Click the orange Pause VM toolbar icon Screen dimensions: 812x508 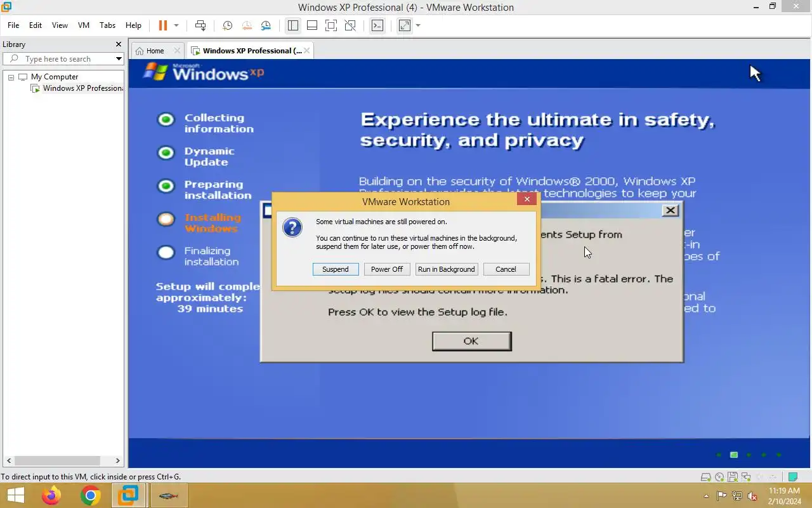click(163, 25)
